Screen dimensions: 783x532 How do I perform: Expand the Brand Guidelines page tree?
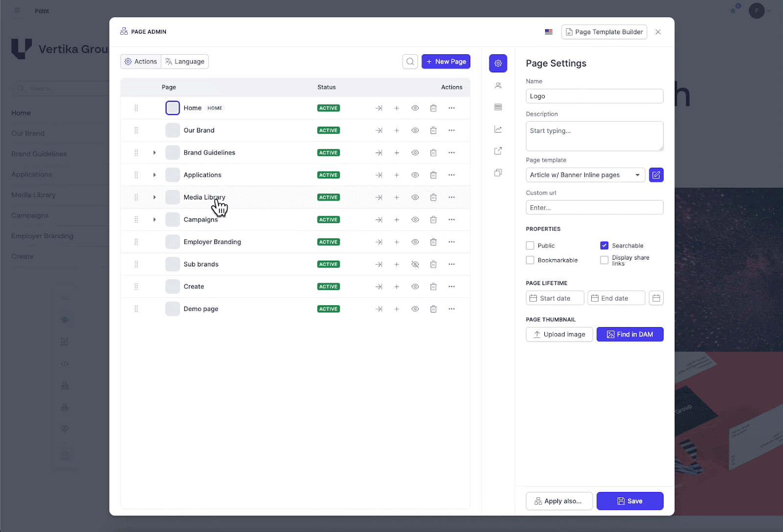(155, 153)
